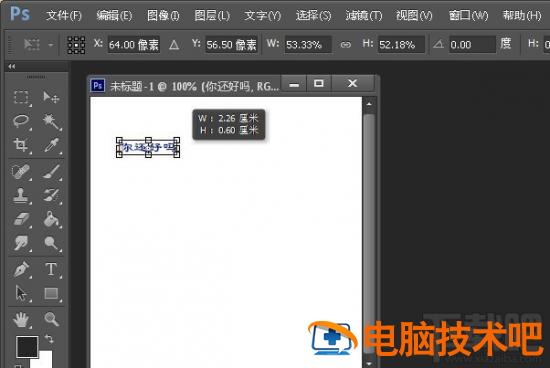
Task: Select the Paint Bucket tool
Action: [x=51, y=220]
